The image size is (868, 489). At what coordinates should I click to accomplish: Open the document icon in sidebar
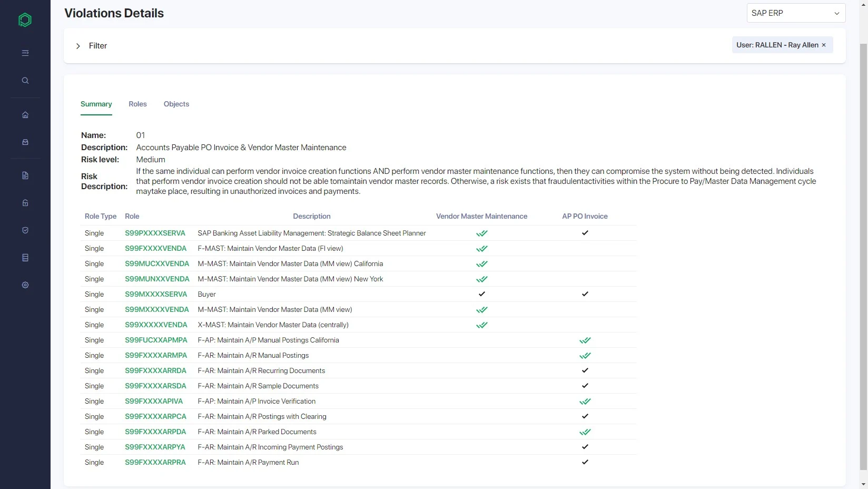pos(25,175)
